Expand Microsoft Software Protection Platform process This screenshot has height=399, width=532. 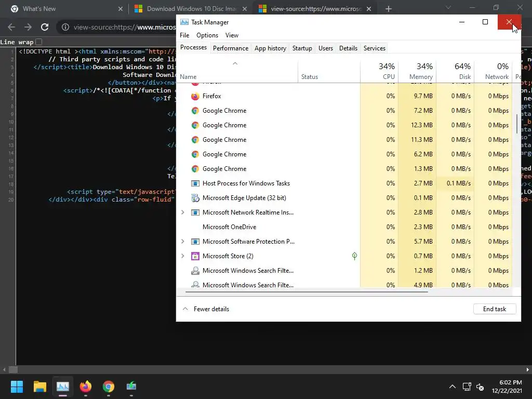pyautogui.click(x=182, y=242)
